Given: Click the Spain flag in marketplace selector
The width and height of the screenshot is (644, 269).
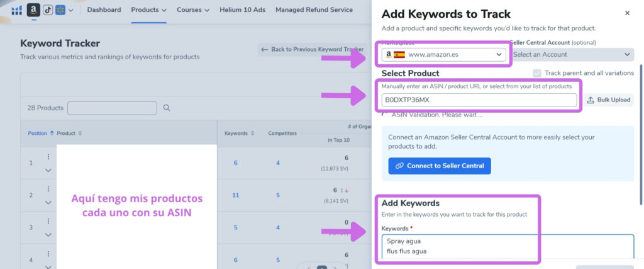Looking at the screenshot, I should (x=399, y=54).
